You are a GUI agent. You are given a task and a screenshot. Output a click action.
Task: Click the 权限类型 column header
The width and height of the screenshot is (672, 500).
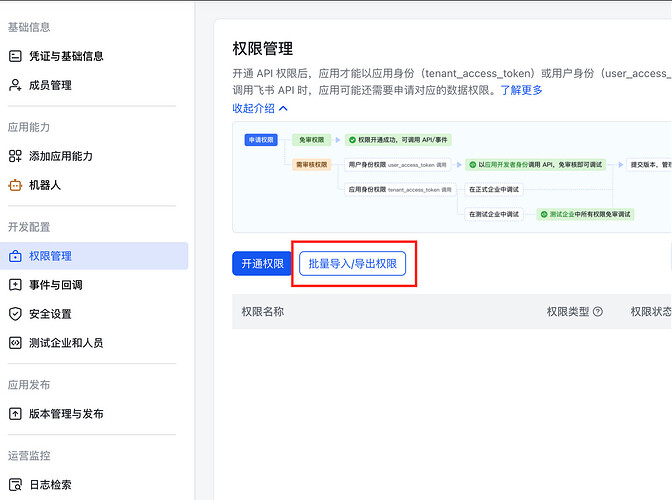[x=568, y=312]
